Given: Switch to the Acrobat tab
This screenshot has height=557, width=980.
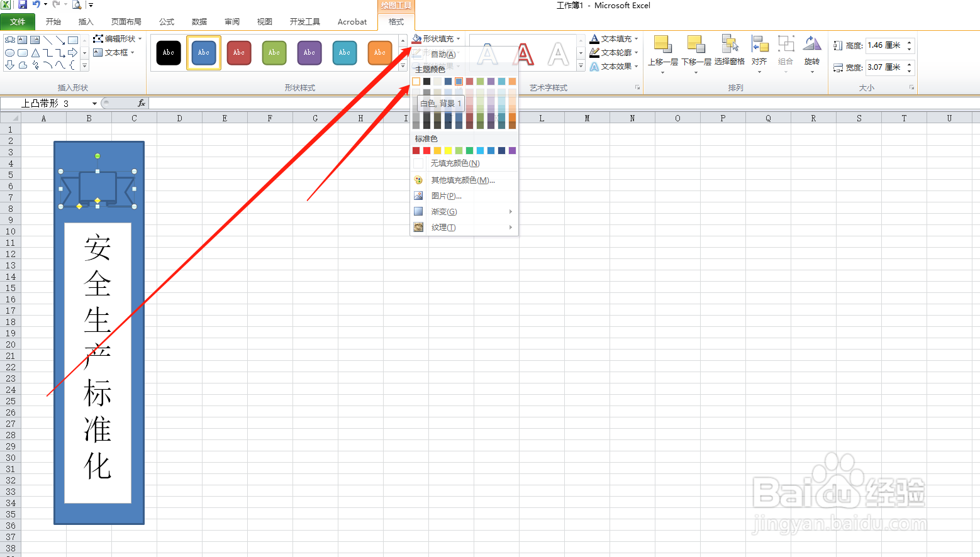Looking at the screenshot, I should click(352, 22).
